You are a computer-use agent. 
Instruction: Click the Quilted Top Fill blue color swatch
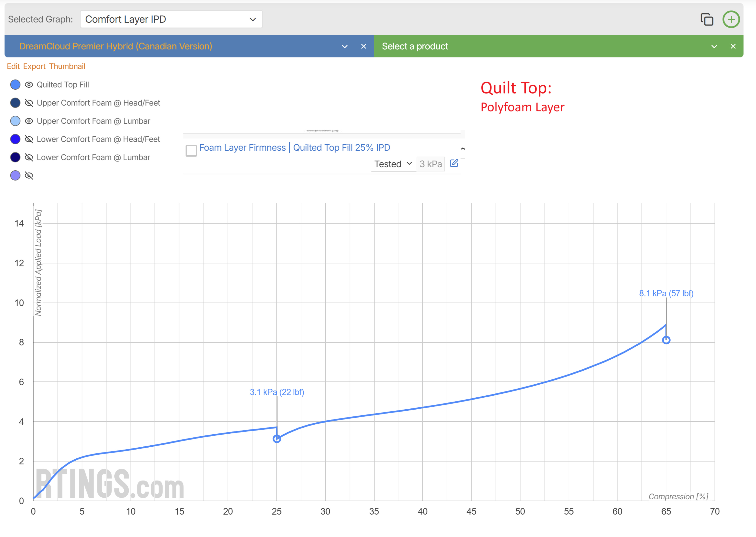[x=15, y=85]
